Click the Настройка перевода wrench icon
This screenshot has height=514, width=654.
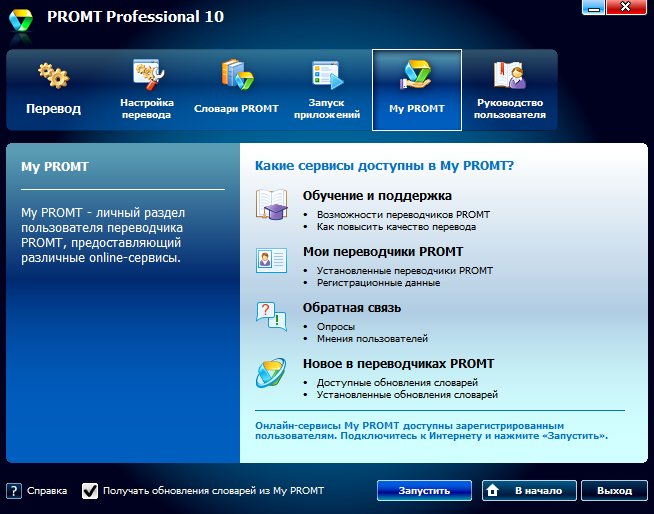(x=148, y=74)
